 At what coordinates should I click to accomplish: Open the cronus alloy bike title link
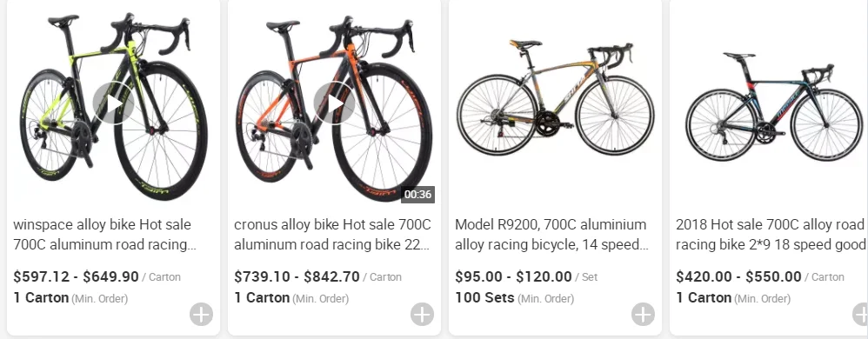coord(333,235)
